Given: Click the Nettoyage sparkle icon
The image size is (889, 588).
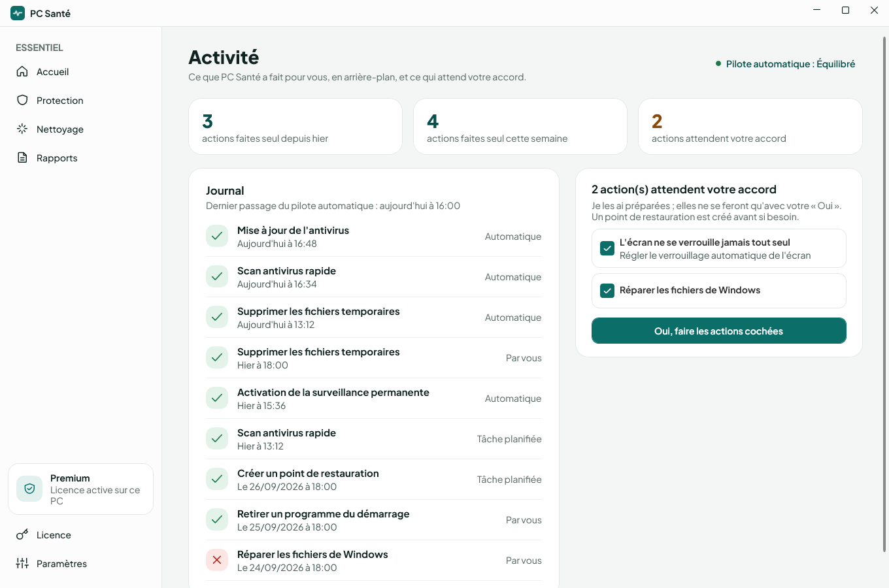Looking at the screenshot, I should point(22,129).
